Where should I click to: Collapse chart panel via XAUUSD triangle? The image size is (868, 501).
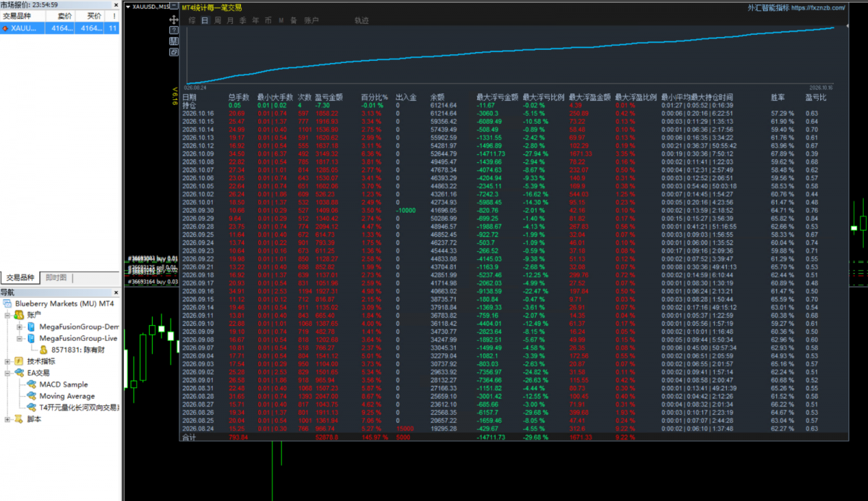tap(129, 7)
